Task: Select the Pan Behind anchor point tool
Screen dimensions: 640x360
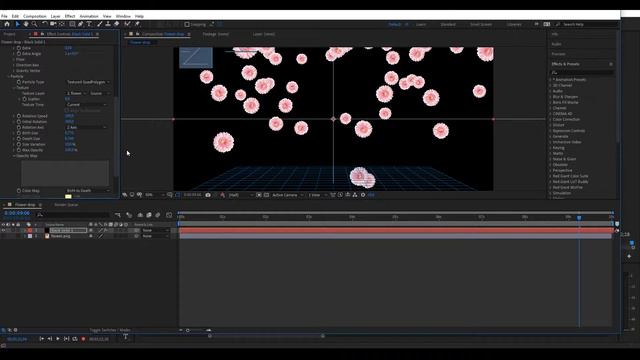Action: pyautogui.click(x=62, y=24)
